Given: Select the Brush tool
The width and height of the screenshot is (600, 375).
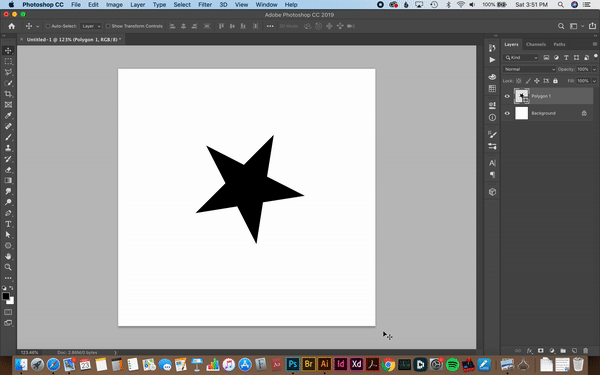Looking at the screenshot, I should pos(8,137).
